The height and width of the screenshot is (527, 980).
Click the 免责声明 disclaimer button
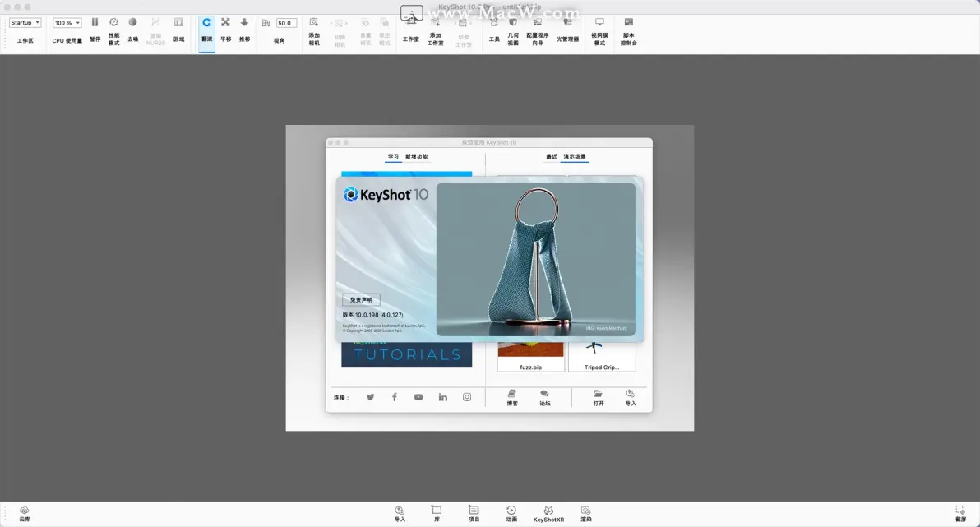(361, 300)
